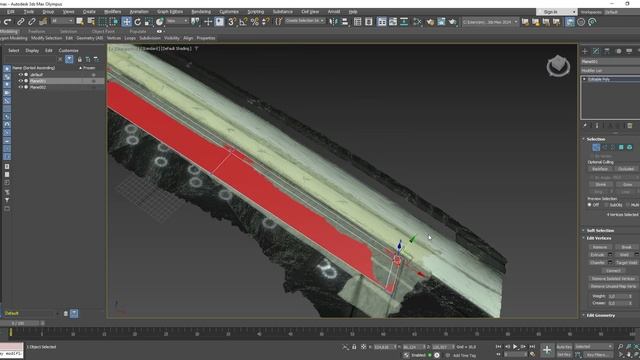
Task: Expand the Soft Selection rollout
Action: click(x=600, y=231)
